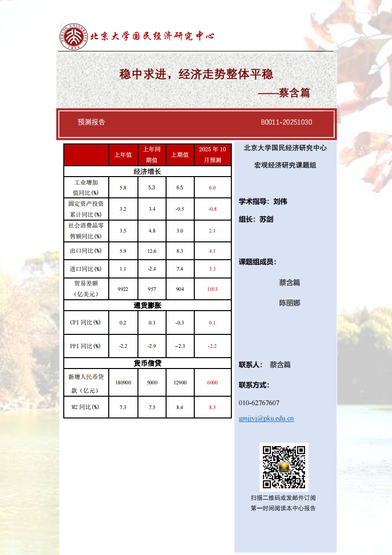Select the 2025年10月预测 column header
The height and width of the screenshot is (555, 392).
212,155
